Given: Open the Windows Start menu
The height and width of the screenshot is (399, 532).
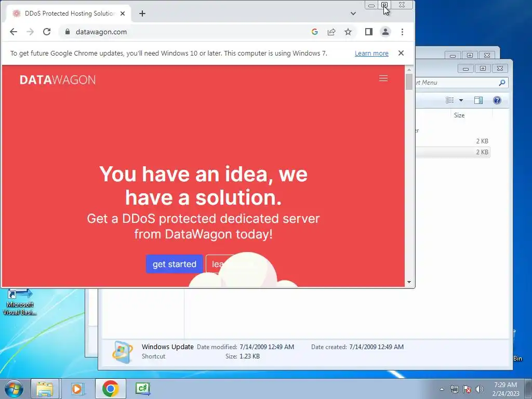Looking at the screenshot, I should [14, 389].
